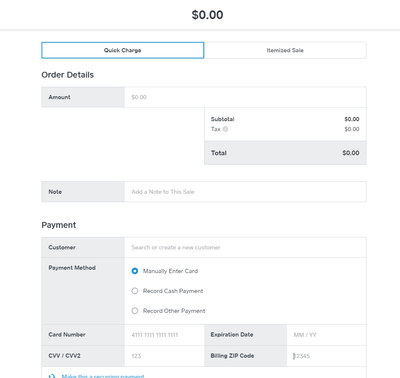Click the Payment section heading
400x378 pixels.
click(59, 225)
